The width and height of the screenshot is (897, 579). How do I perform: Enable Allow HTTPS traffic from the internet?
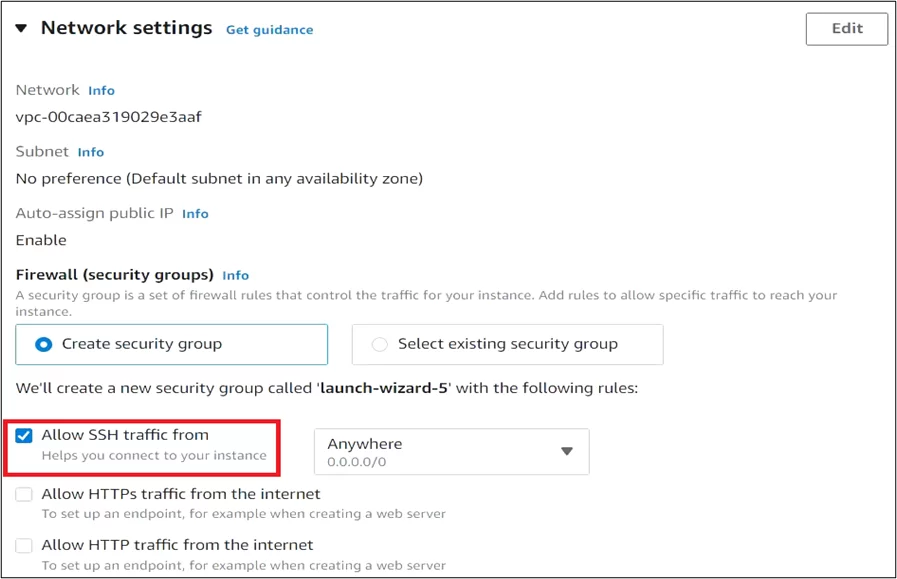(x=25, y=494)
